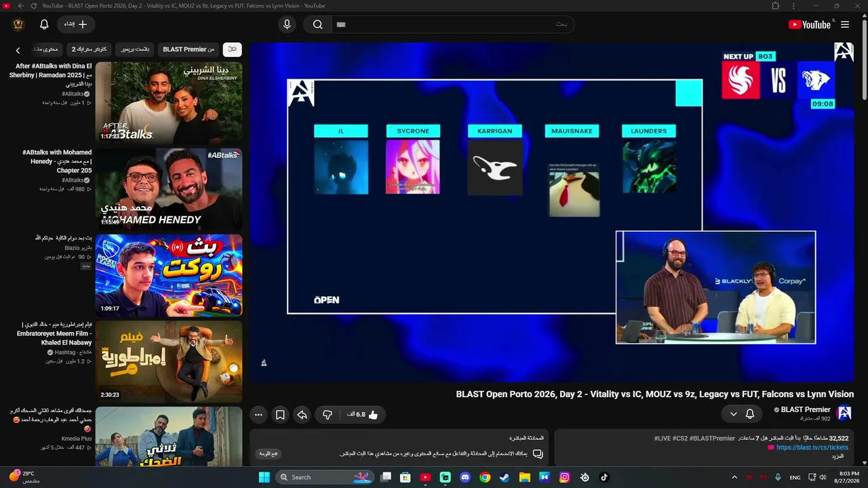
Task: Save the video with the bookmark icon
Action: click(x=280, y=414)
